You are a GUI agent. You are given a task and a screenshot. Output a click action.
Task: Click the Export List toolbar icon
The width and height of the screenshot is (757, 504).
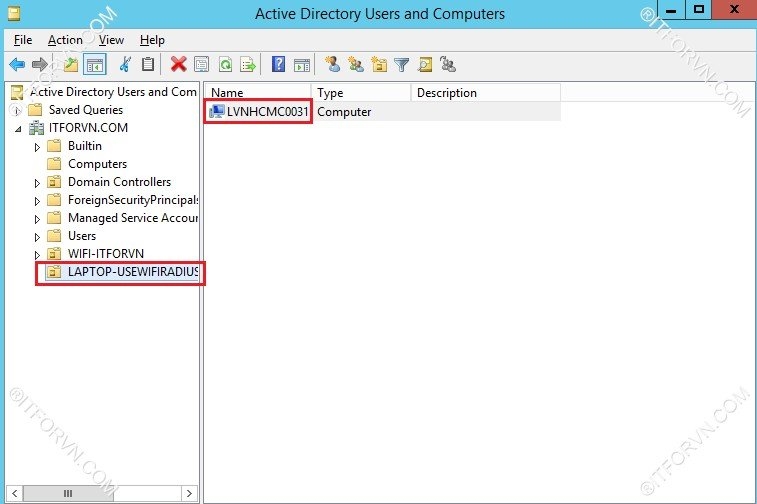pos(247,65)
